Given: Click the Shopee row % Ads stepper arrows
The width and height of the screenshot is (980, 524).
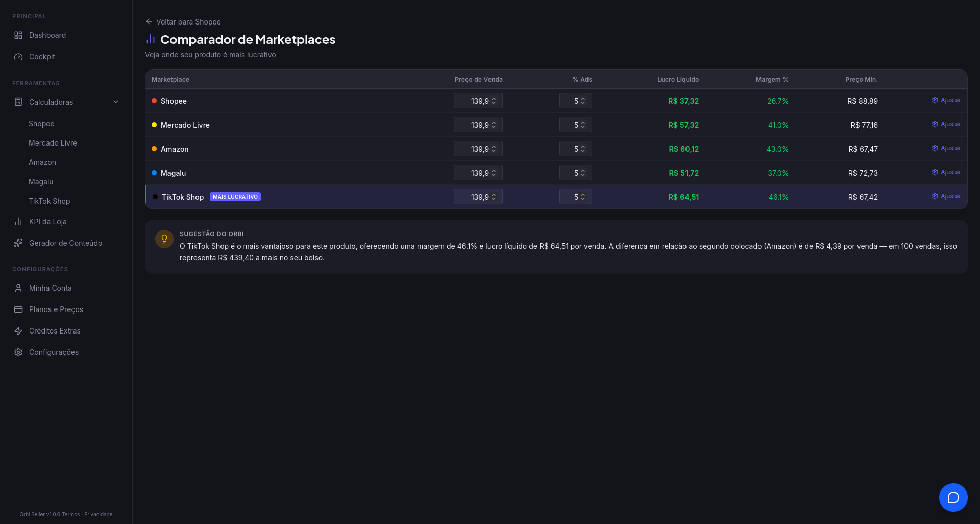Looking at the screenshot, I should (x=583, y=101).
